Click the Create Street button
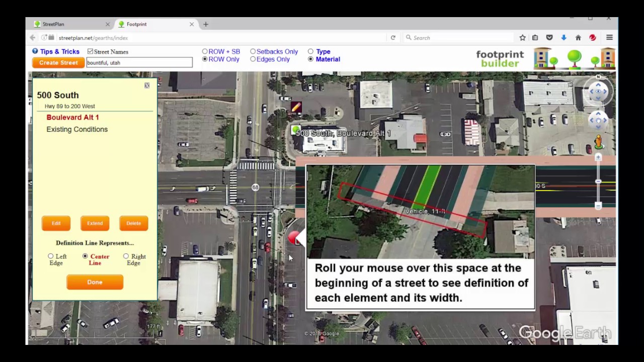This screenshot has width=644, height=362. [58, 63]
